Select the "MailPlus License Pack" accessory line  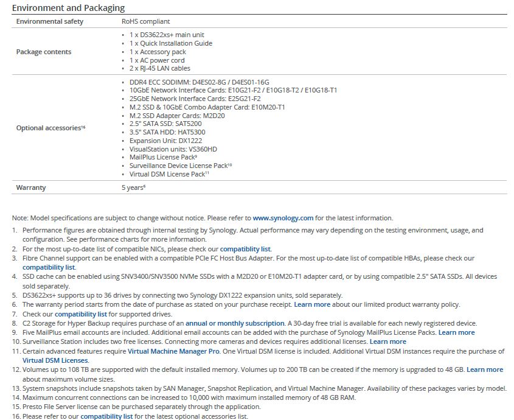click(163, 157)
